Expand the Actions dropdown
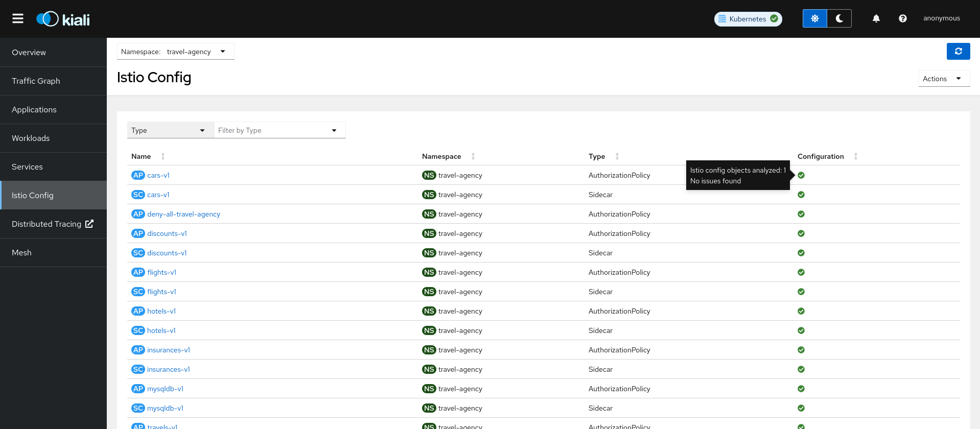 click(x=943, y=79)
